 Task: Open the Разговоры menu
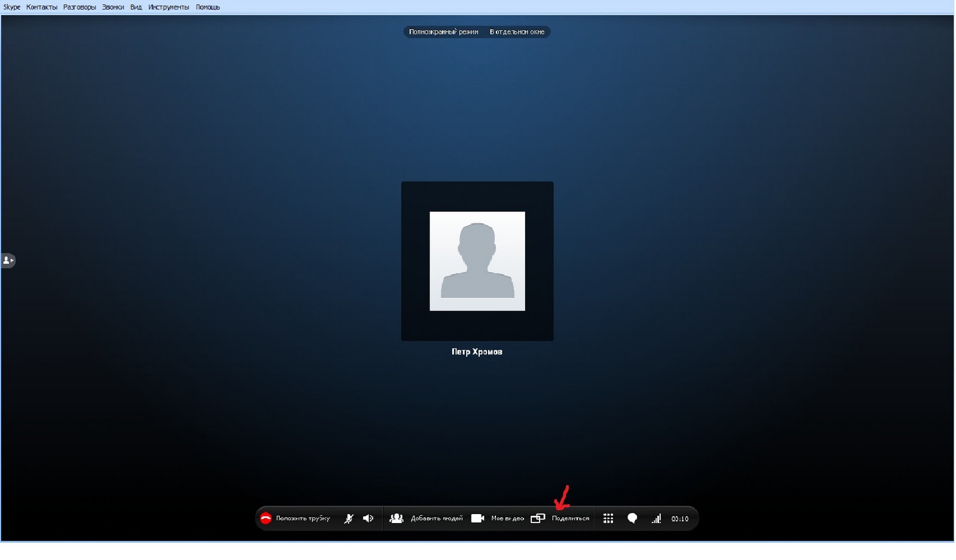tap(79, 7)
